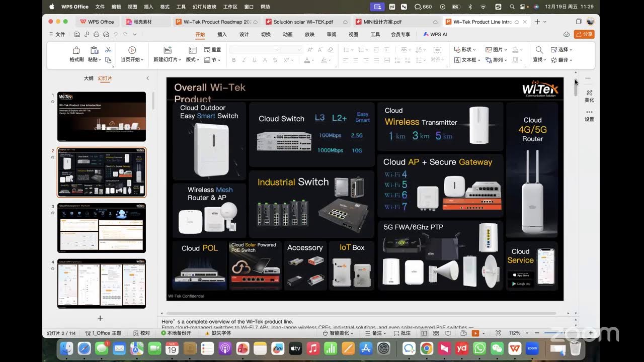Collapse the slide thumbnail panel chevron
Viewport: 644px width, 362px height.
tap(147, 78)
